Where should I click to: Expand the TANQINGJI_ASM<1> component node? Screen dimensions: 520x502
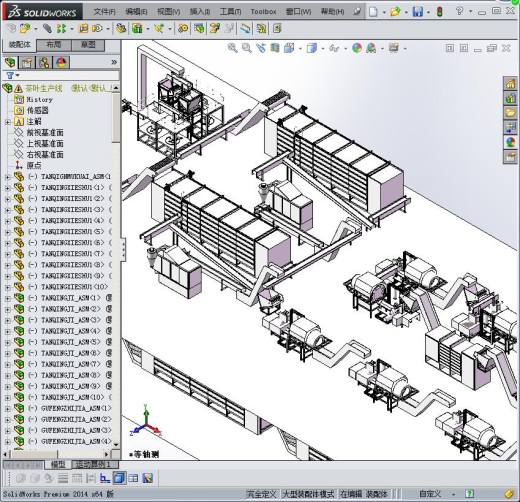point(7,298)
